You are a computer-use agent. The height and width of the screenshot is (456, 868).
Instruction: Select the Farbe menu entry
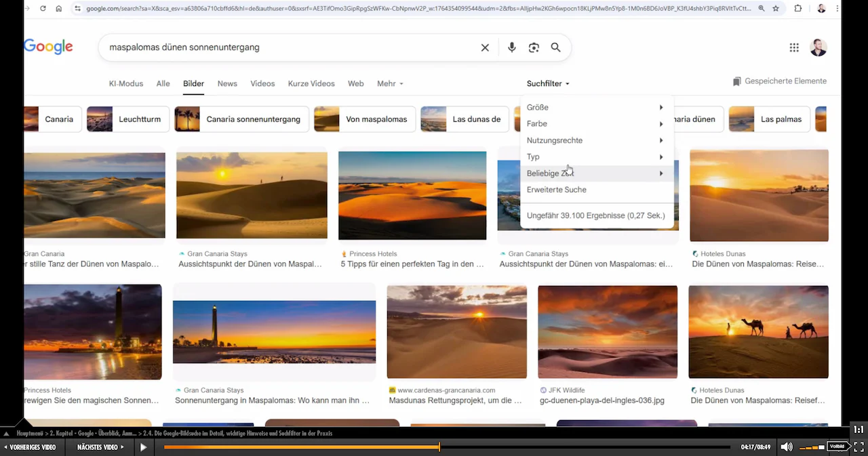(597, 124)
